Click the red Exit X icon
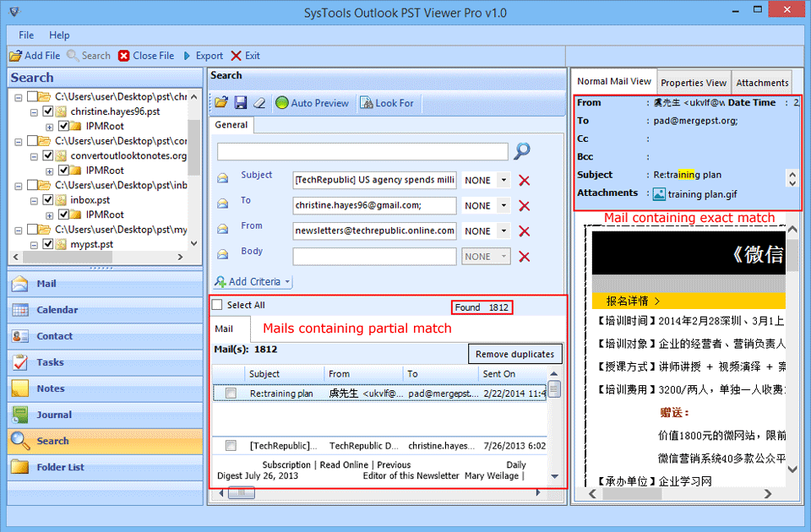The width and height of the screenshot is (811, 532). 236,56
